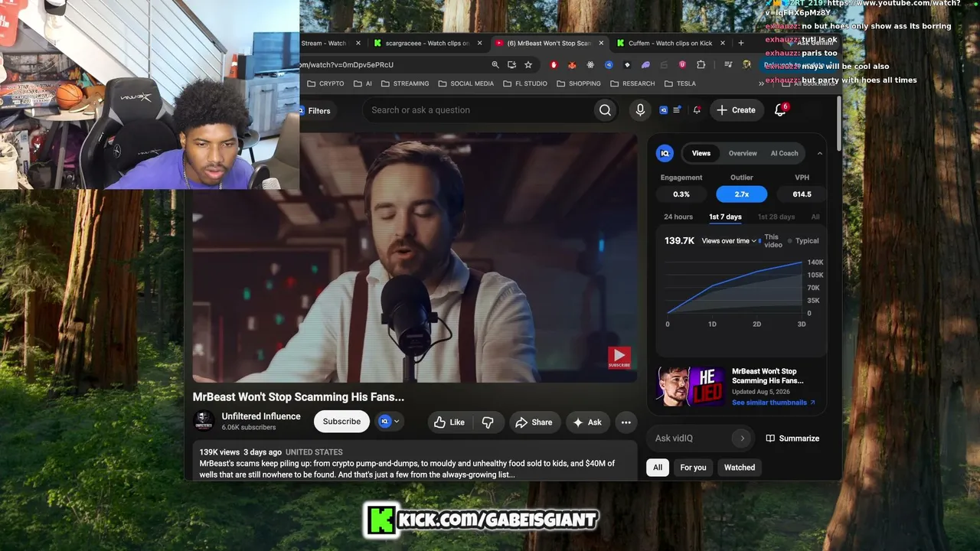Share the video
This screenshot has width=980, height=551.
pos(534,422)
